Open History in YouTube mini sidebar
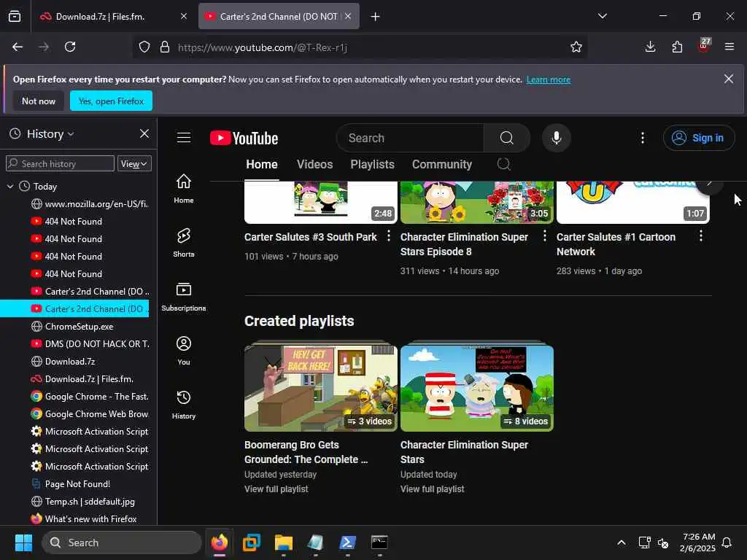 pos(184,405)
